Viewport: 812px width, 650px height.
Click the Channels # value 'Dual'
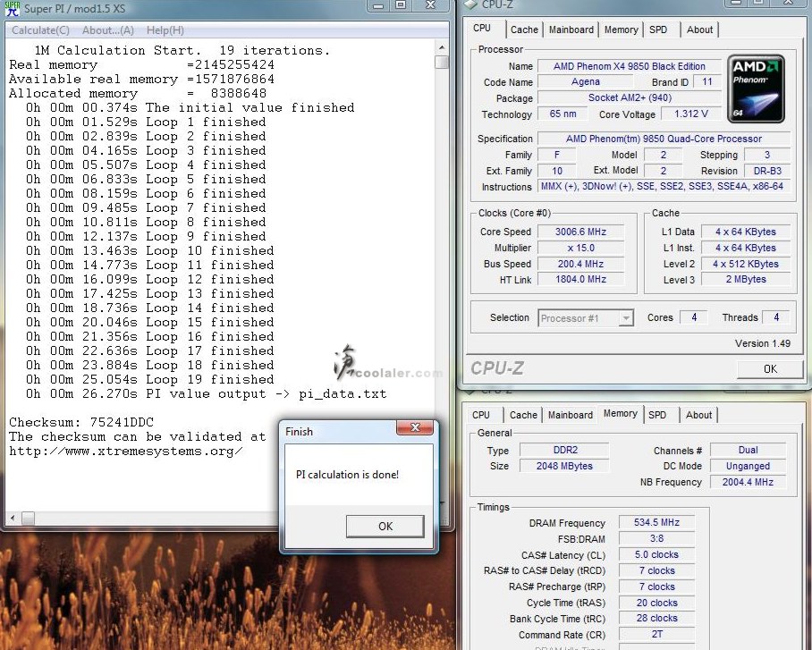tap(749, 450)
